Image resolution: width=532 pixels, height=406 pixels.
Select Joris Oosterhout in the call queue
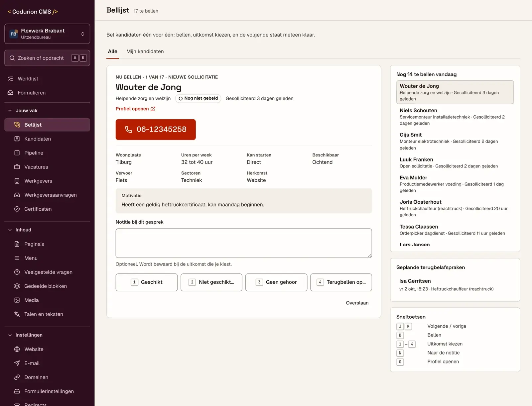point(455,208)
